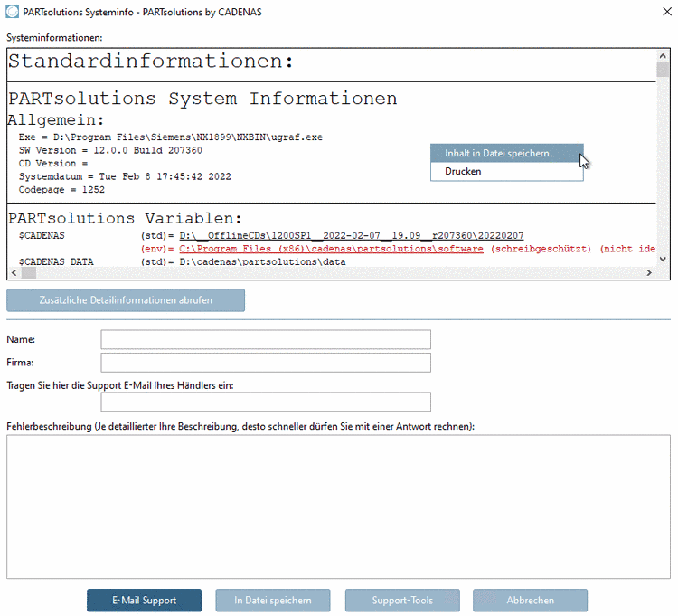Open the D:\__OfflineCDs path link
Image resolution: width=678 pixels, height=616 pixels.
point(351,236)
